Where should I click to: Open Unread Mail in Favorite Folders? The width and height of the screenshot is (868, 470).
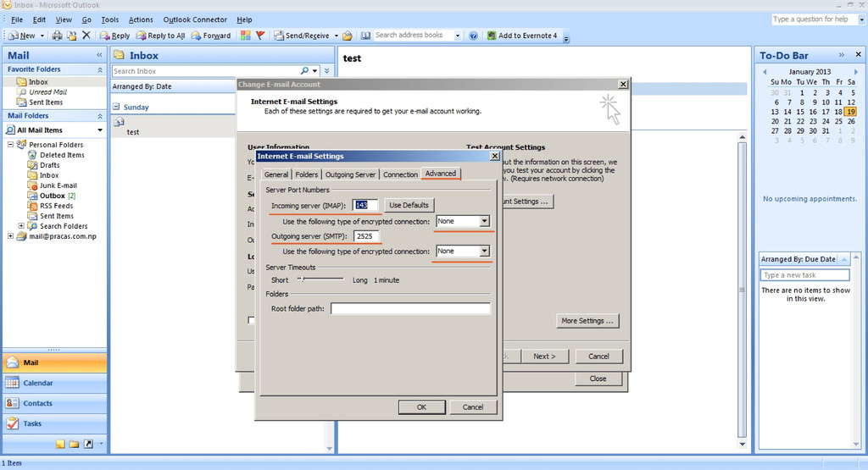pyautogui.click(x=47, y=91)
